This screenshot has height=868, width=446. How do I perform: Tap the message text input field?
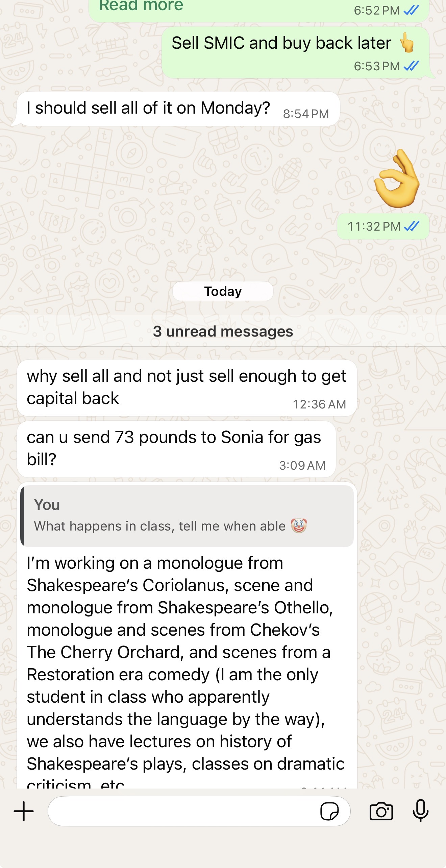point(182,811)
